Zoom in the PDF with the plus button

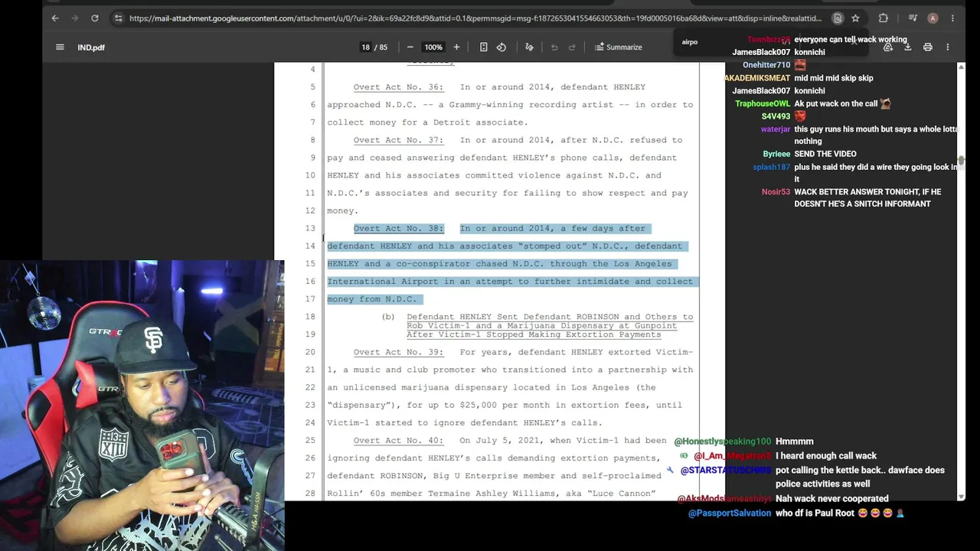pos(456,47)
